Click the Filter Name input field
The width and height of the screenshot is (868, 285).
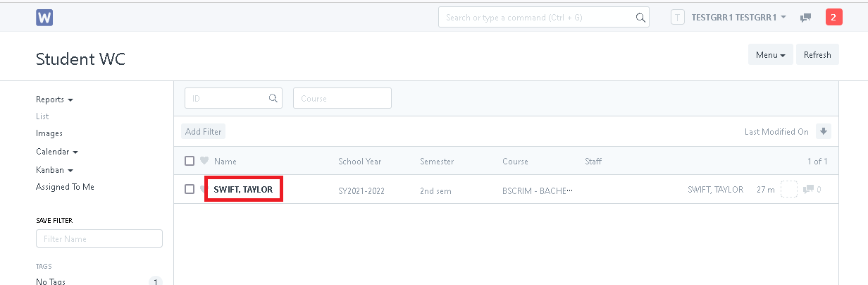click(x=99, y=239)
